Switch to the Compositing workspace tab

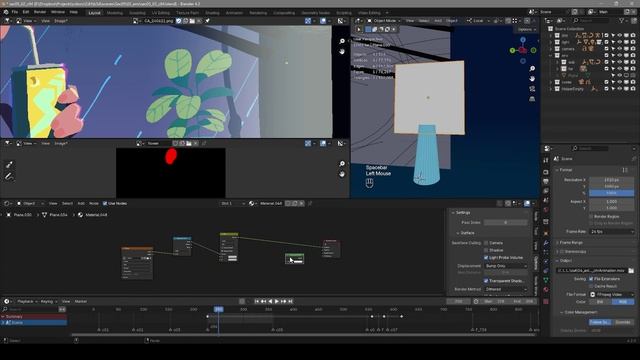(x=284, y=13)
